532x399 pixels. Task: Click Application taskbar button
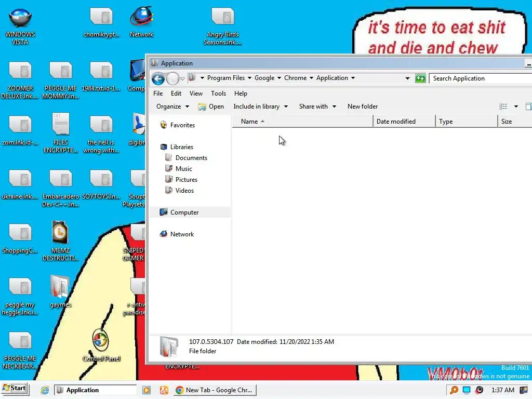(x=95, y=390)
